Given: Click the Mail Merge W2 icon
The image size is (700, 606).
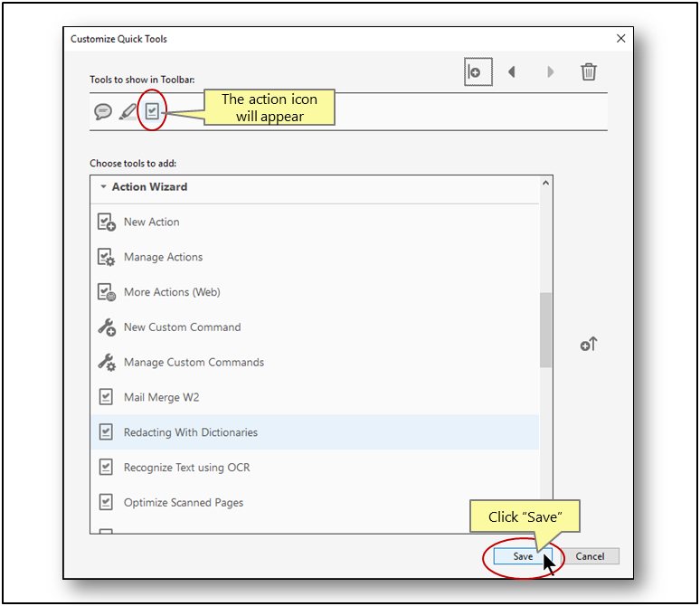Looking at the screenshot, I should coord(106,397).
